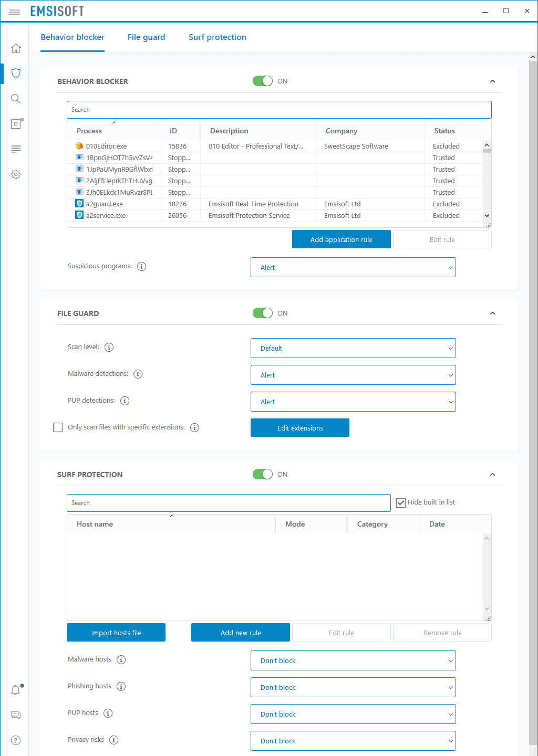Click Add new rule button

tap(241, 633)
